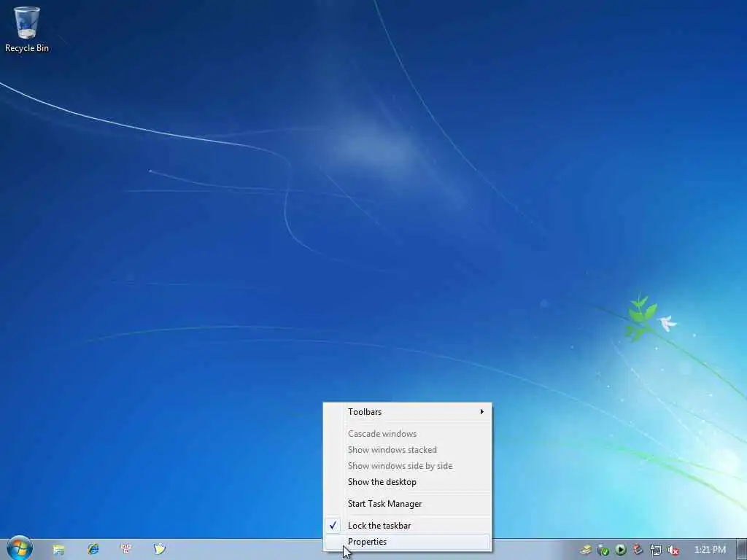Click the Safely Remove Hardware tray icon

[x=603, y=550]
